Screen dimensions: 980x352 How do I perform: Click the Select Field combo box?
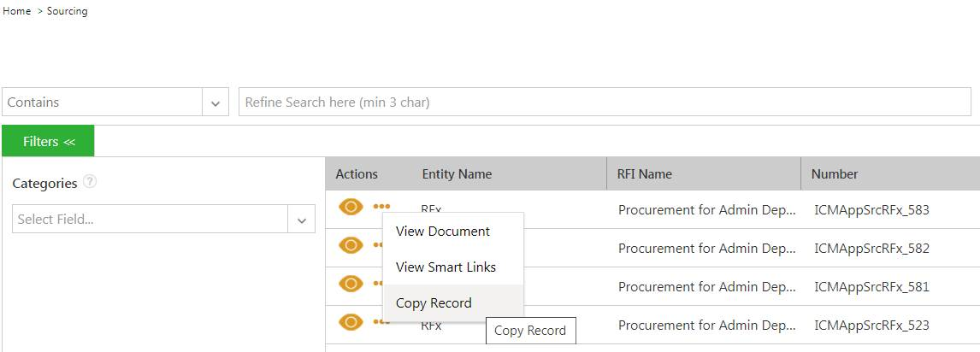click(163, 219)
